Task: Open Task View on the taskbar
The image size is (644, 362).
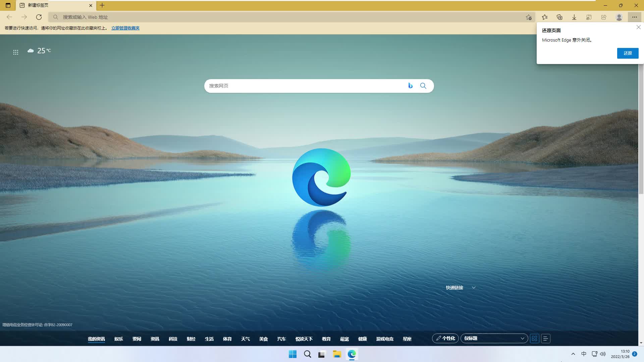Action: pos(322,354)
